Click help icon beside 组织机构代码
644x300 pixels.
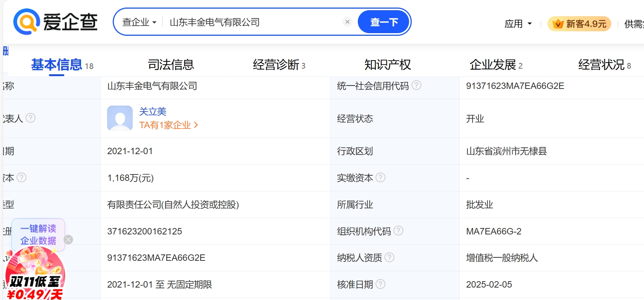point(399,231)
